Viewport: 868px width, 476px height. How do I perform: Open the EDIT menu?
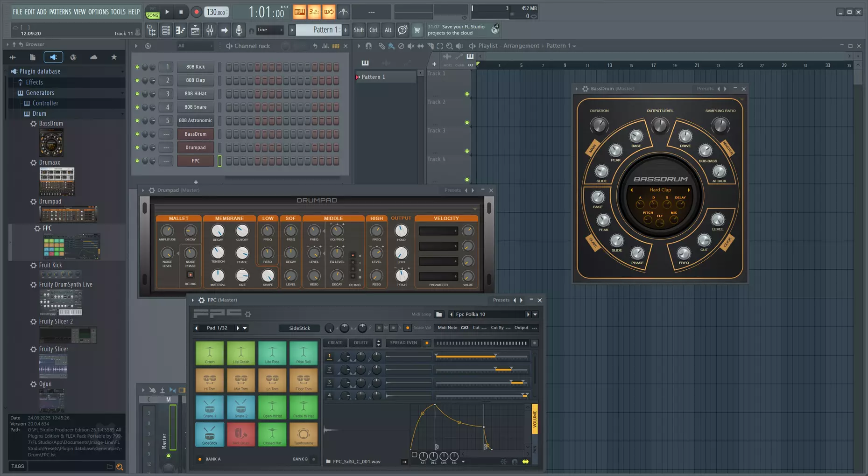29,12
